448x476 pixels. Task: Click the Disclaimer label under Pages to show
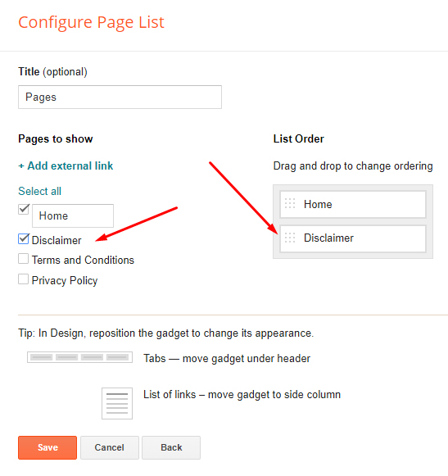(x=57, y=240)
